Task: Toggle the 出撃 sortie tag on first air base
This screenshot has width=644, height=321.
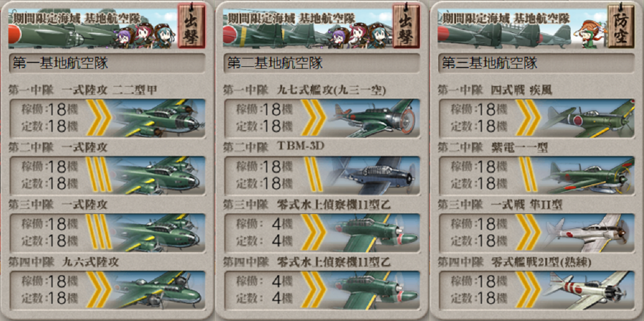Action: [191, 26]
